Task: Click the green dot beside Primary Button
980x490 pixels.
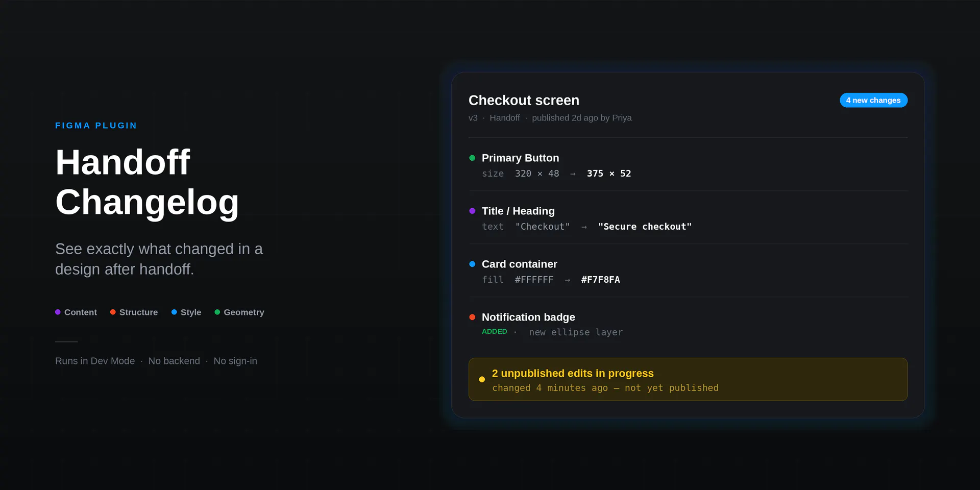Action: coord(472,158)
